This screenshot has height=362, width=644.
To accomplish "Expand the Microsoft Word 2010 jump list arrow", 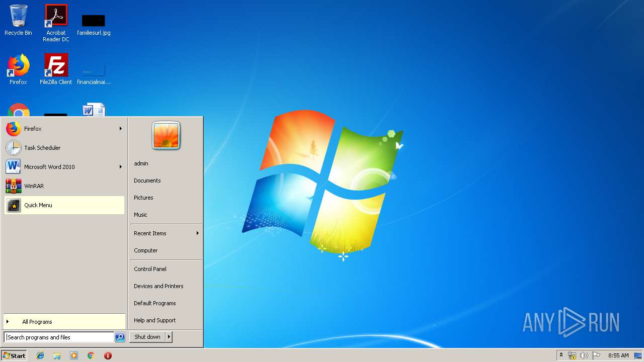I will (x=120, y=167).
